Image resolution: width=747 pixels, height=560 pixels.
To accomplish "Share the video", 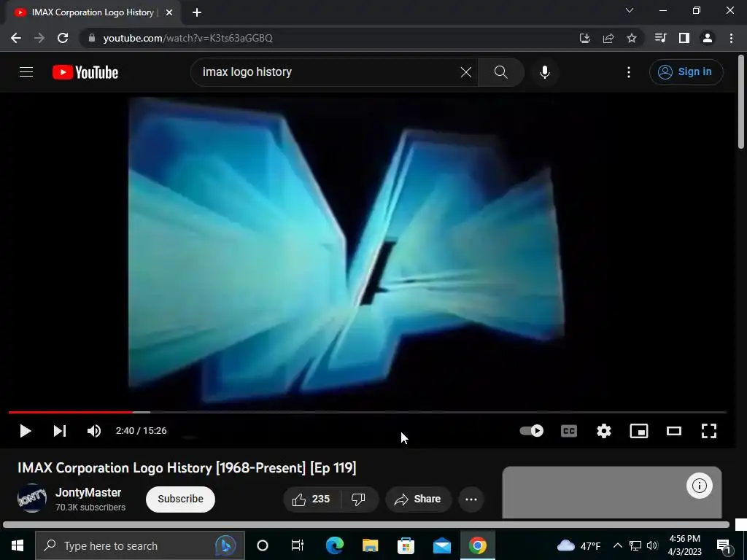I will [418, 499].
